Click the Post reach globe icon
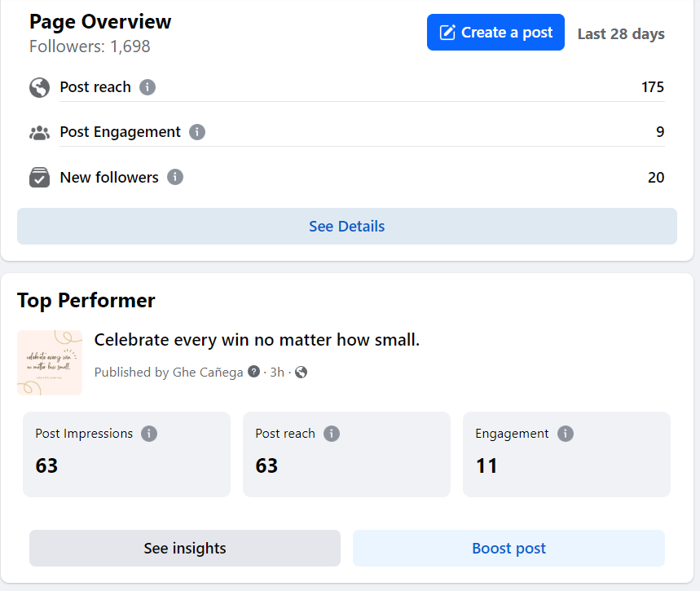The width and height of the screenshot is (700, 591). pyautogui.click(x=39, y=87)
